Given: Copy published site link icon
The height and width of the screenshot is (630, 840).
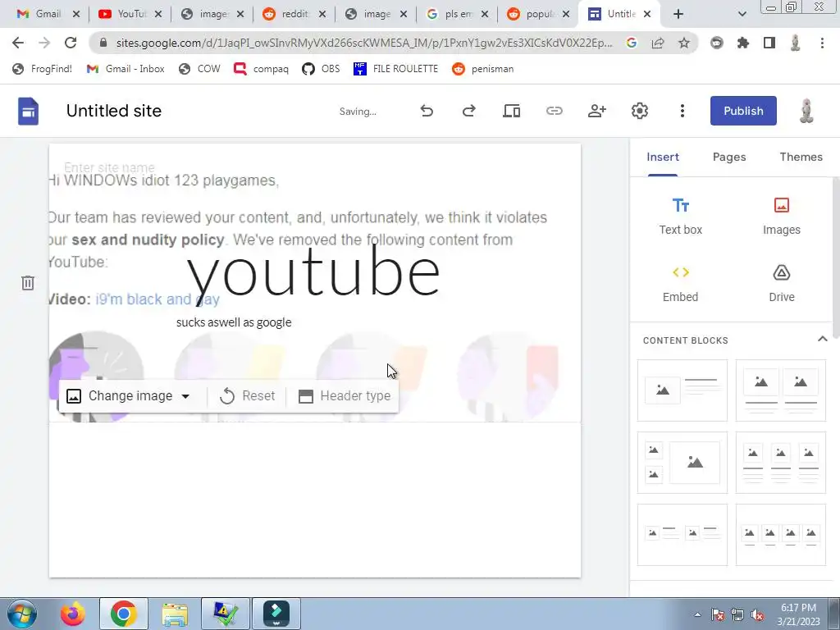Looking at the screenshot, I should click(554, 111).
